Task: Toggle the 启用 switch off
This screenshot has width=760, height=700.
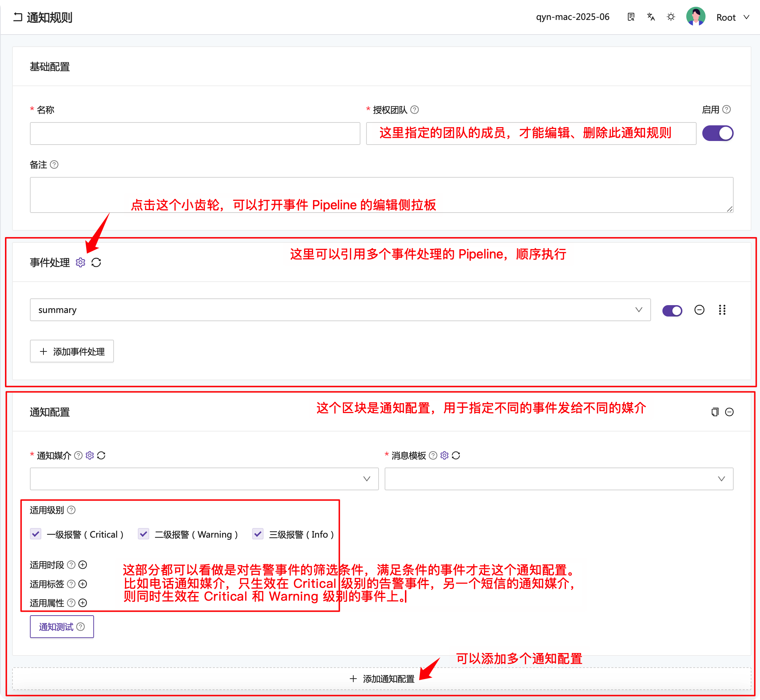Action: (x=718, y=133)
